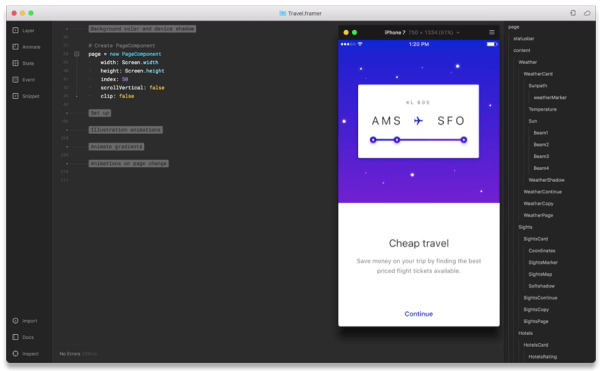This screenshot has height=371, width=600.
Task: Open the Docs icon in sidebar
Action: [15, 337]
